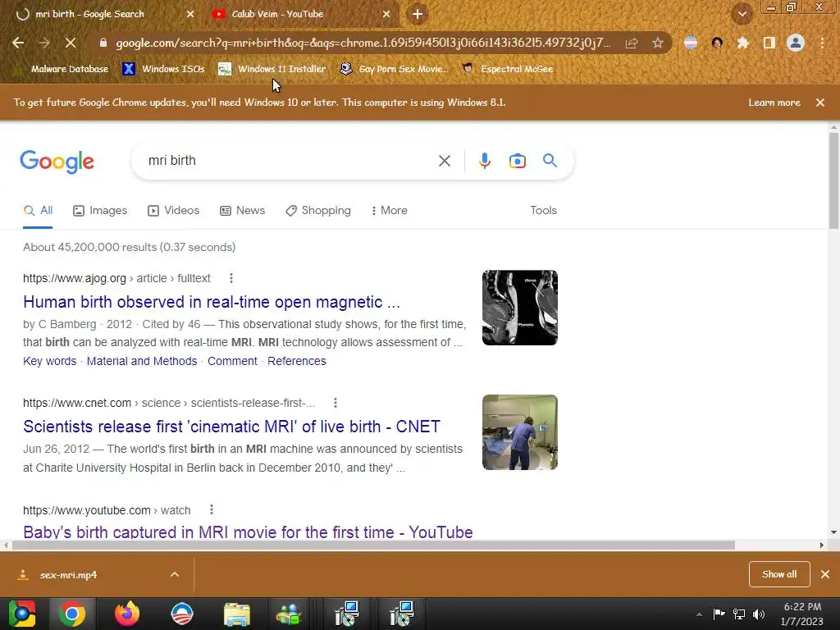
Task: Select the All results tab
Action: [x=38, y=211]
